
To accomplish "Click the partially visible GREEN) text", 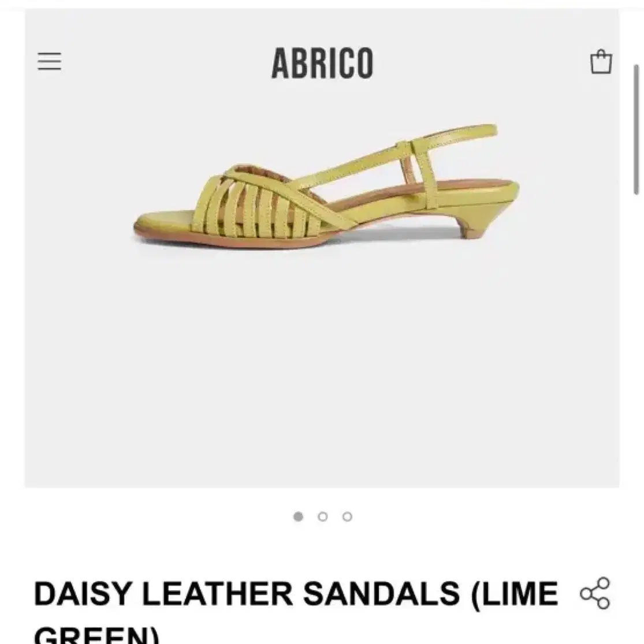I will tap(96, 635).
